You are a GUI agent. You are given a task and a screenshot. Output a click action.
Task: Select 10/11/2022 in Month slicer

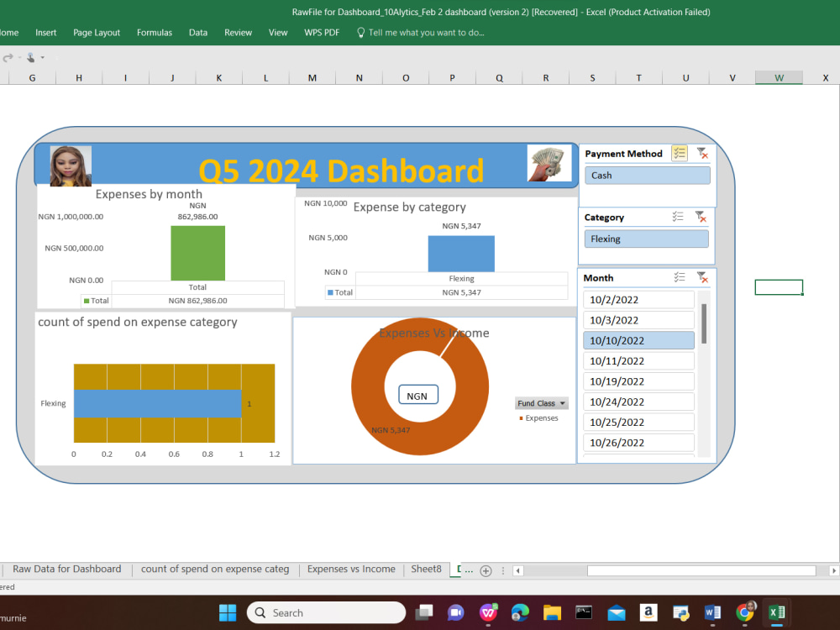pyautogui.click(x=638, y=360)
